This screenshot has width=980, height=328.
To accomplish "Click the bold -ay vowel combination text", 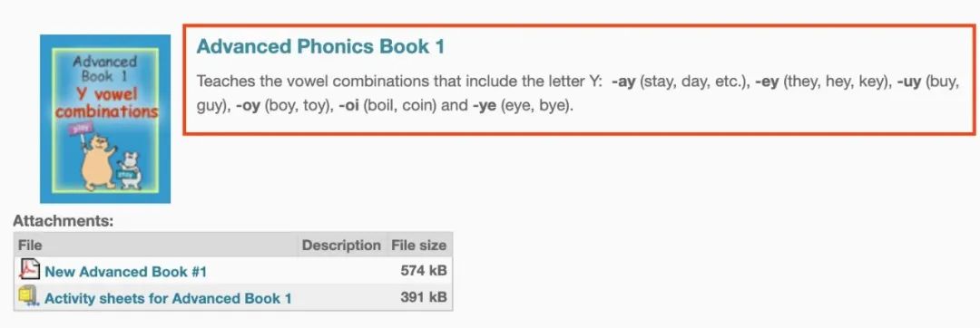I will click(623, 82).
